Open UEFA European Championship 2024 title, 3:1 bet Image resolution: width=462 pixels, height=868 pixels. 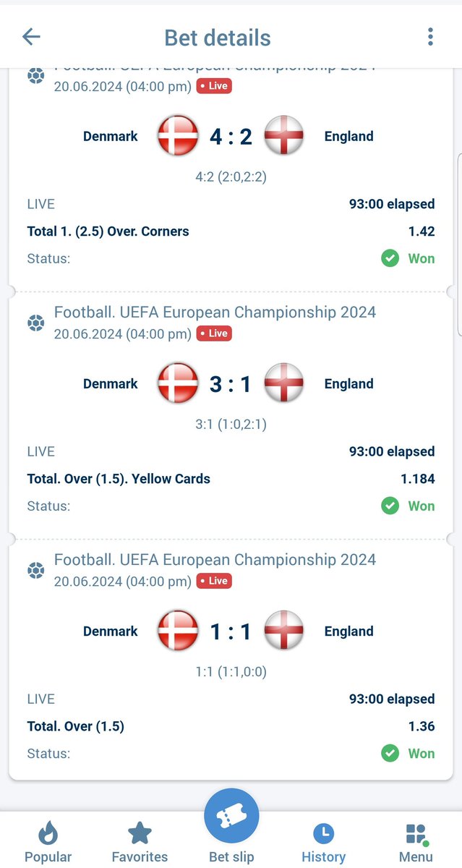coord(215,312)
